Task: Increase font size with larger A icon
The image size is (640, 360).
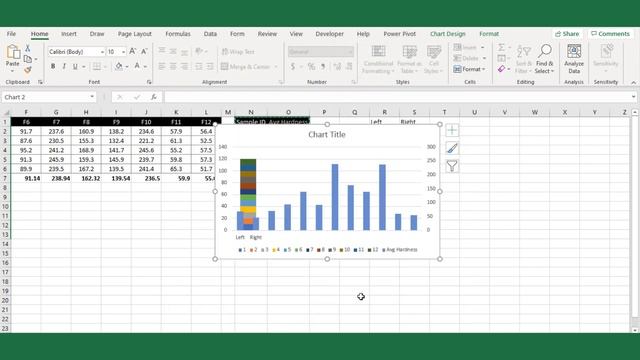Action: [x=133, y=51]
